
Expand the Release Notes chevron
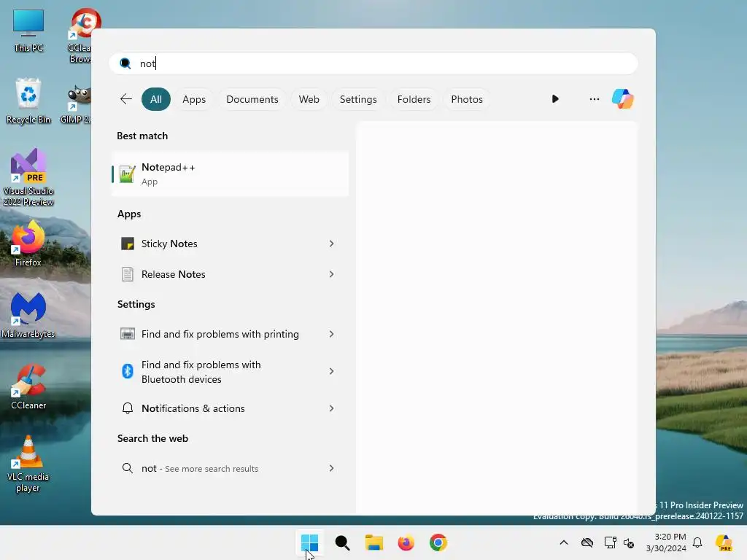pyautogui.click(x=332, y=274)
